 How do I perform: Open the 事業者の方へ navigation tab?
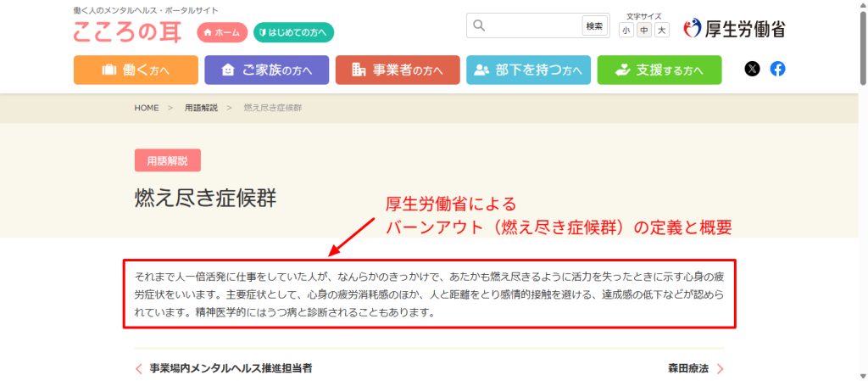(398, 70)
